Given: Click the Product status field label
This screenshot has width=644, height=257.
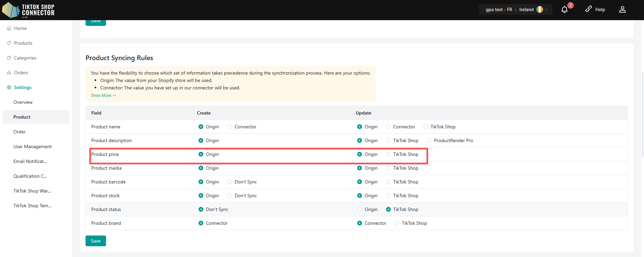Looking at the screenshot, I should click(x=106, y=209).
